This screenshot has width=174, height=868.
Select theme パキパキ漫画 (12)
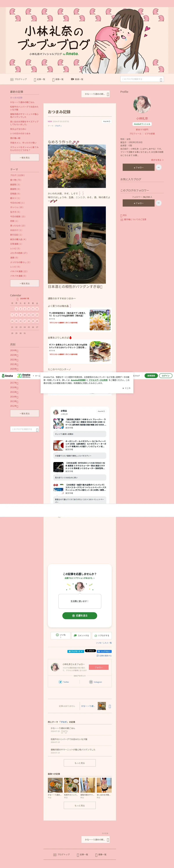pos(19,271)
